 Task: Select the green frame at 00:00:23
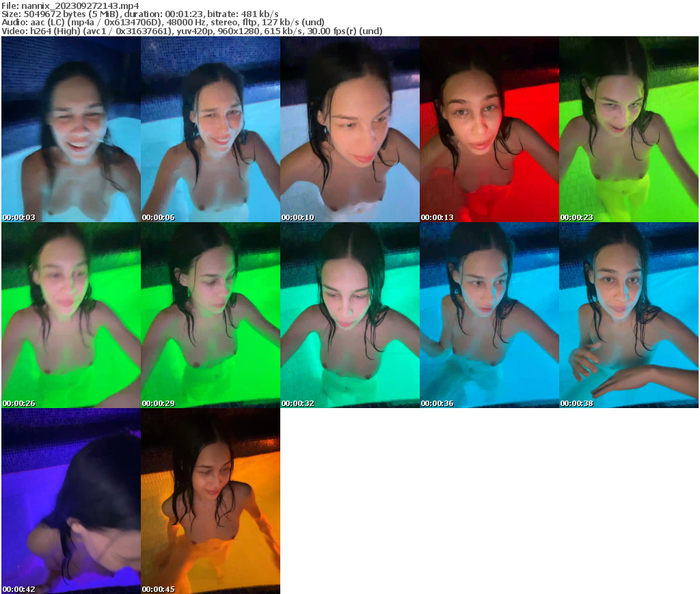629,130
